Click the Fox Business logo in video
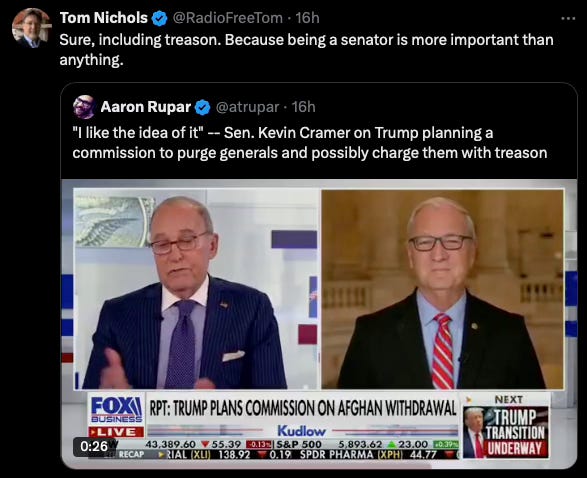Image resolution: width=587 pixels, height=478 pixels. coord(116,409)
